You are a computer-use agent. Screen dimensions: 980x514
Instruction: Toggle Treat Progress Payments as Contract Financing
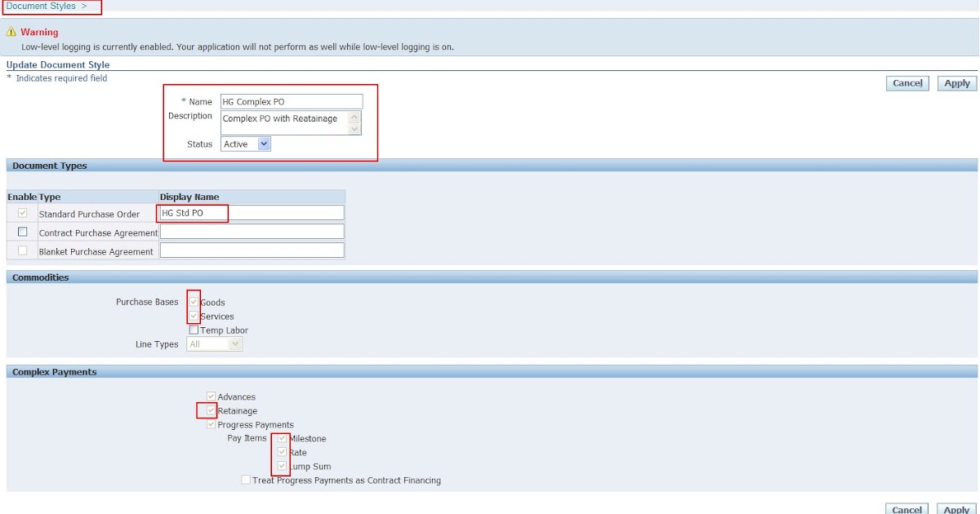click(245, 480)
